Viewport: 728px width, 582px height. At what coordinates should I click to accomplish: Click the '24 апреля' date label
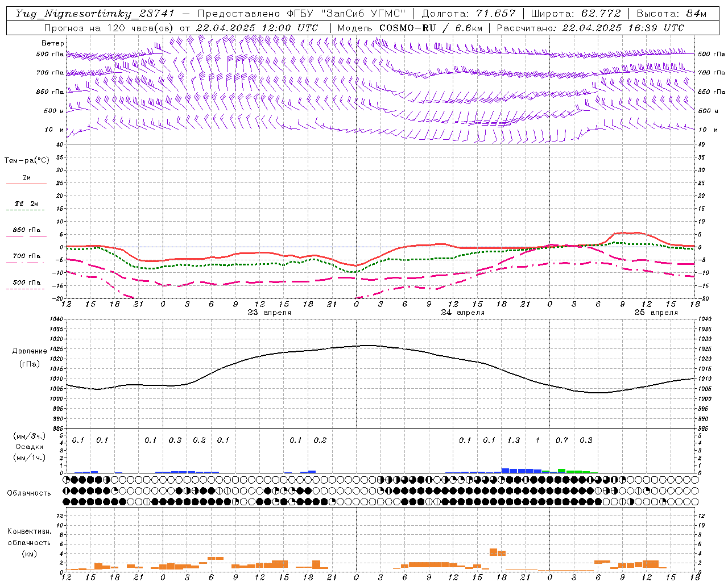pyautogui.click(x=463, y=313)
